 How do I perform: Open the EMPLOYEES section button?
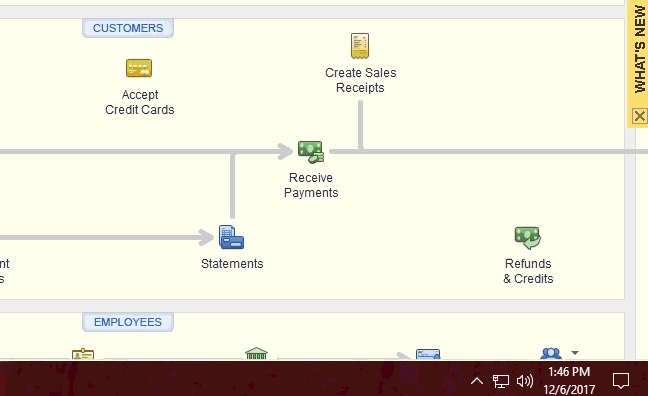click(x=128, y=322)
